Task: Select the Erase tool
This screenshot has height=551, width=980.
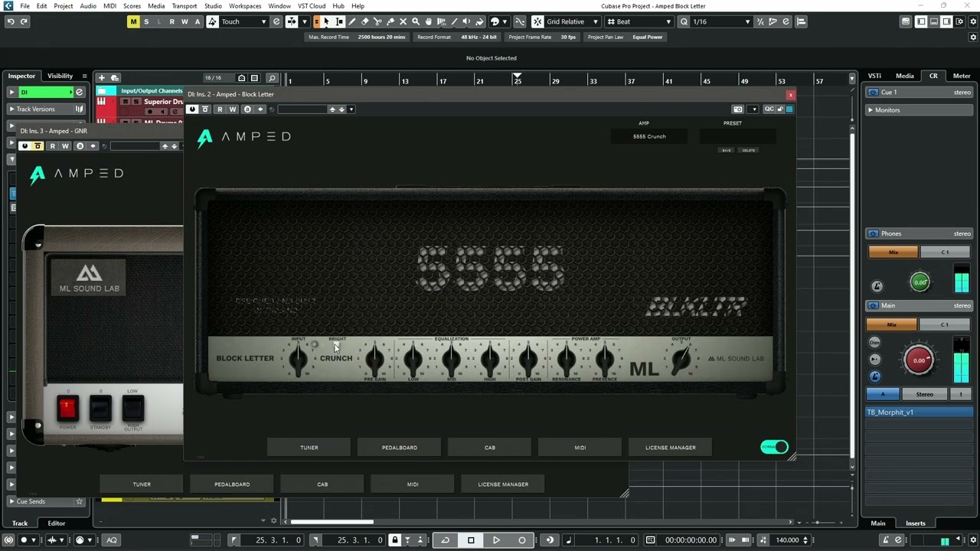Action: 365,21
